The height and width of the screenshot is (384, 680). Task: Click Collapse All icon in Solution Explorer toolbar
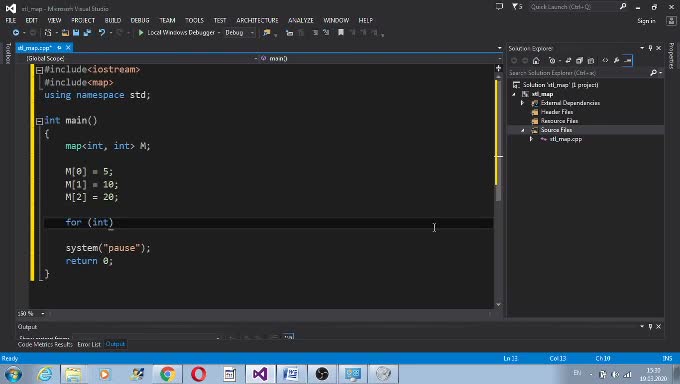coord(579,61)
